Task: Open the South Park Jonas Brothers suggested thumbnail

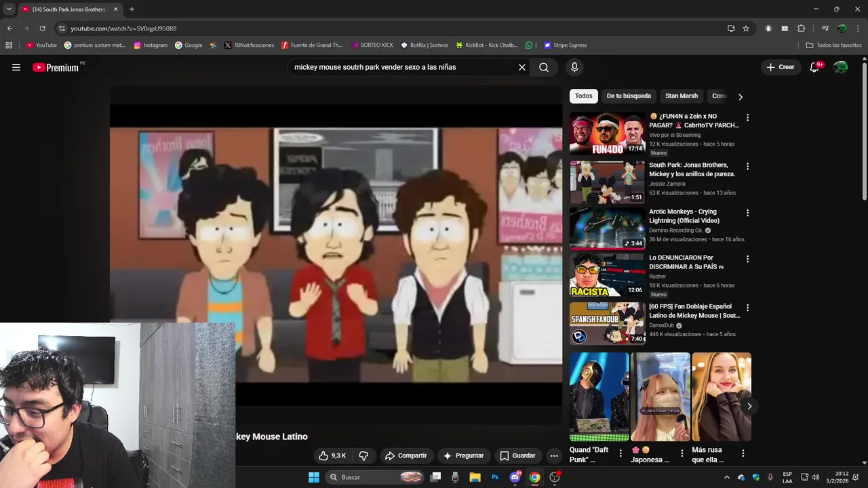Action: (607, 182)
